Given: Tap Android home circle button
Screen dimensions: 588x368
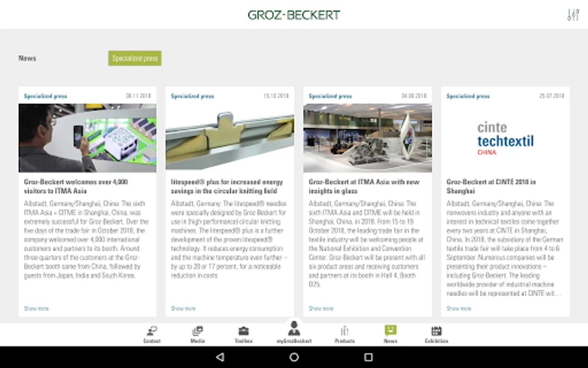Looking at the screenshot, I should coord(294,357).
